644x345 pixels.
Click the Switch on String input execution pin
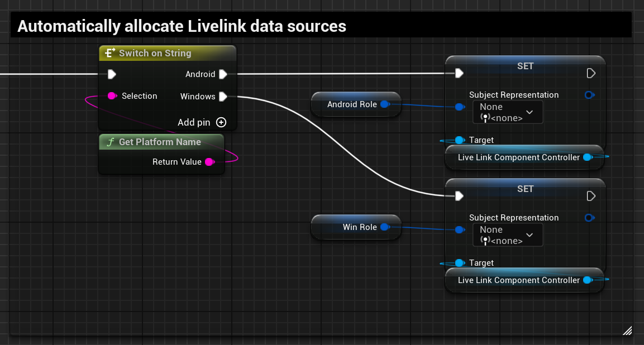112,74
